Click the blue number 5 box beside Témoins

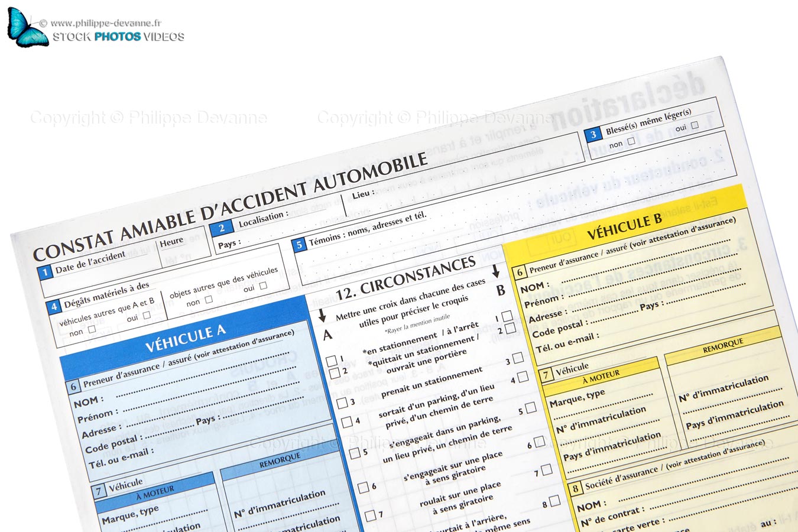coord(299,245)
